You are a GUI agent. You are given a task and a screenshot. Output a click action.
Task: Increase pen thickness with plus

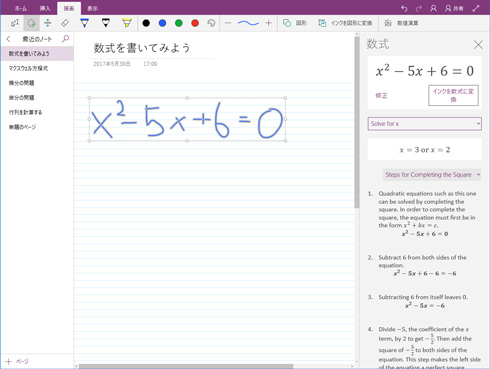[268, 23]
